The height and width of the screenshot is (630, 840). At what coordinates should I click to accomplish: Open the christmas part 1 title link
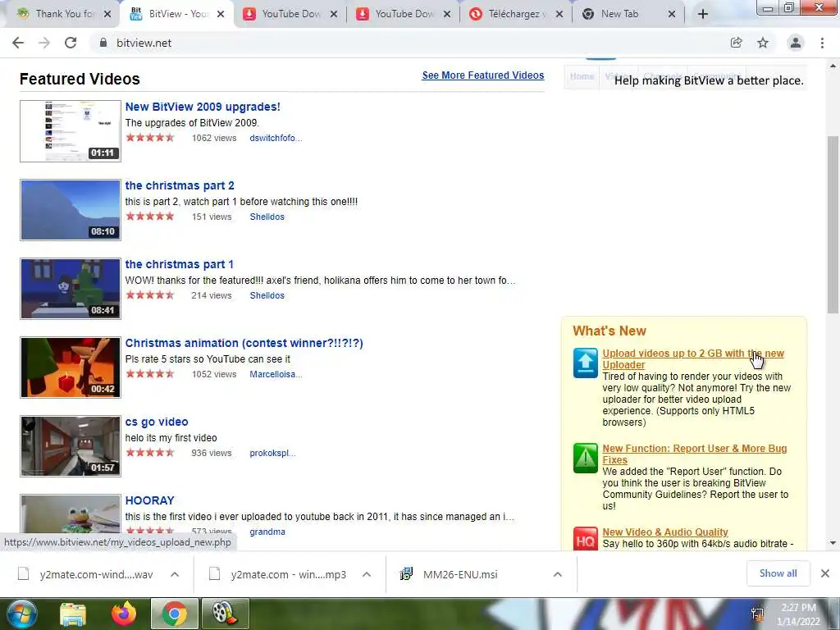point(179,264)
